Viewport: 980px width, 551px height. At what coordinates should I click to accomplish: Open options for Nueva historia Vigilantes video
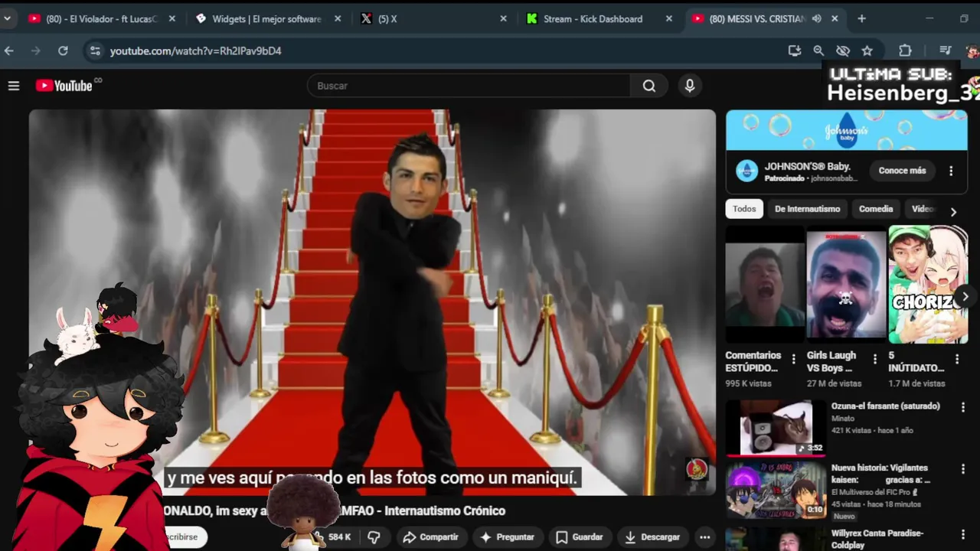tap(962, 469)
